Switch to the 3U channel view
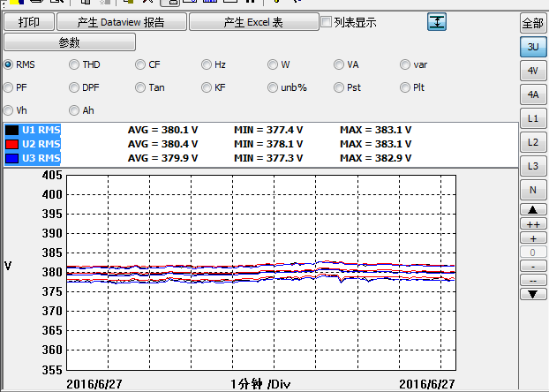 click(x=532, y=46)
